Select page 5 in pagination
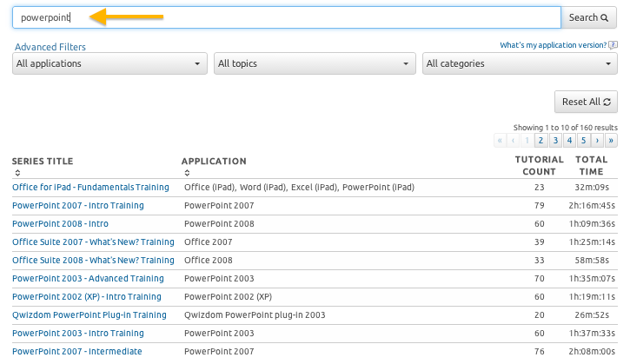Screen dimensions: 630x364 (x=584, y=140)
